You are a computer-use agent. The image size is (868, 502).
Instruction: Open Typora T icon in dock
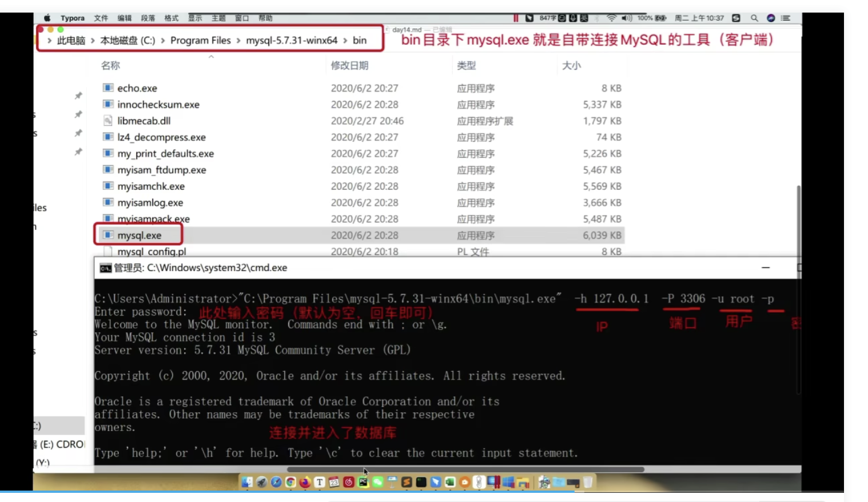coord(319,482)
